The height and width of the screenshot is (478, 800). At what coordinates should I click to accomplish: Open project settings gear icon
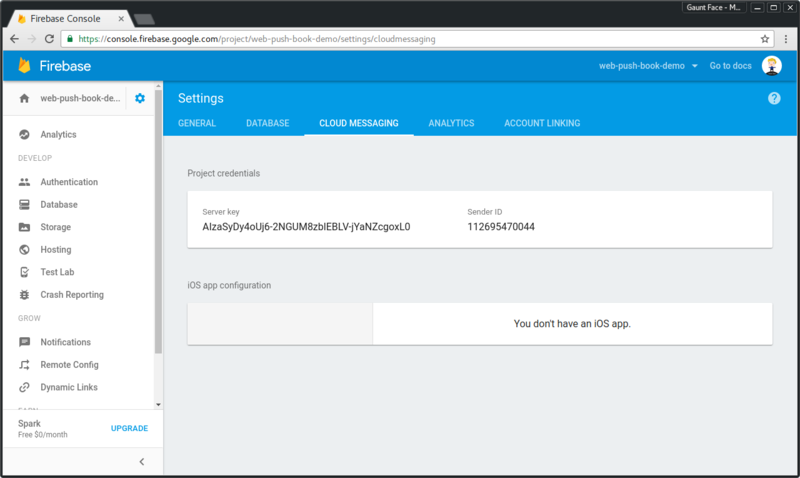click(x=140, y=98)
